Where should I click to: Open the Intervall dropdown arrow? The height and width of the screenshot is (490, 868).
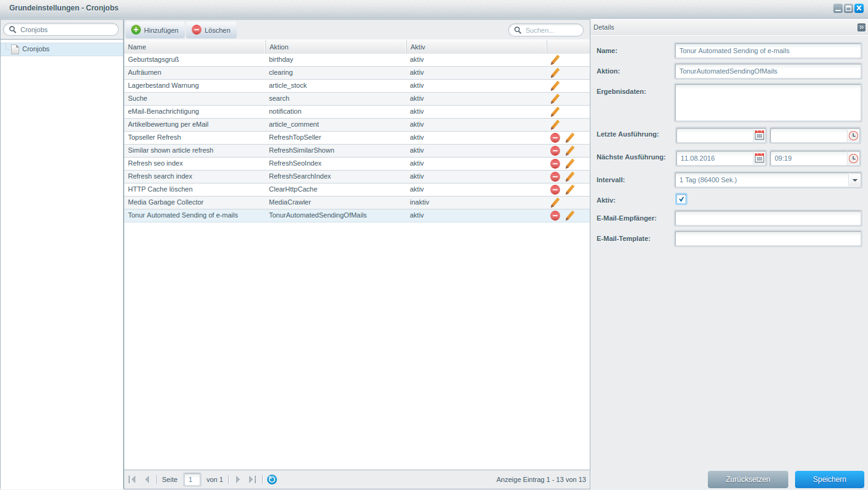click(854, 180)
